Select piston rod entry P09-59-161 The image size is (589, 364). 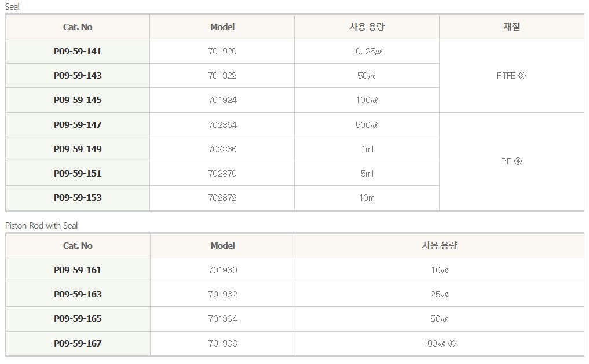[78, 270]
